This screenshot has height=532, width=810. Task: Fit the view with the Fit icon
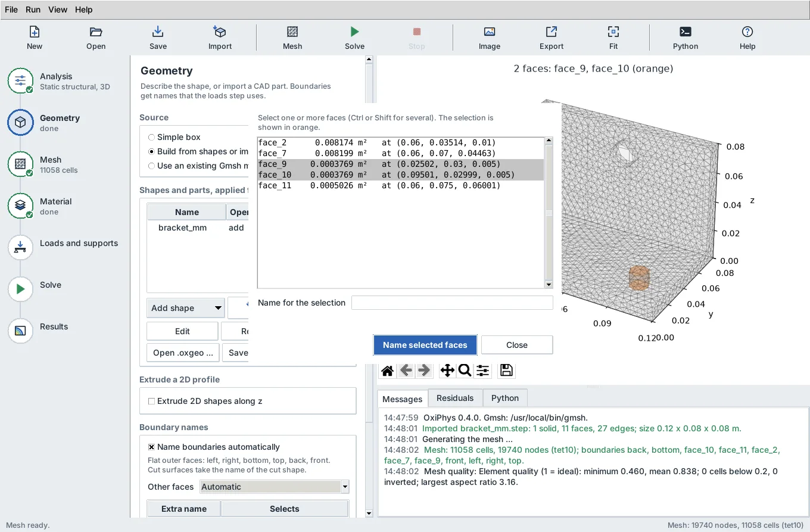pos(613,38)
